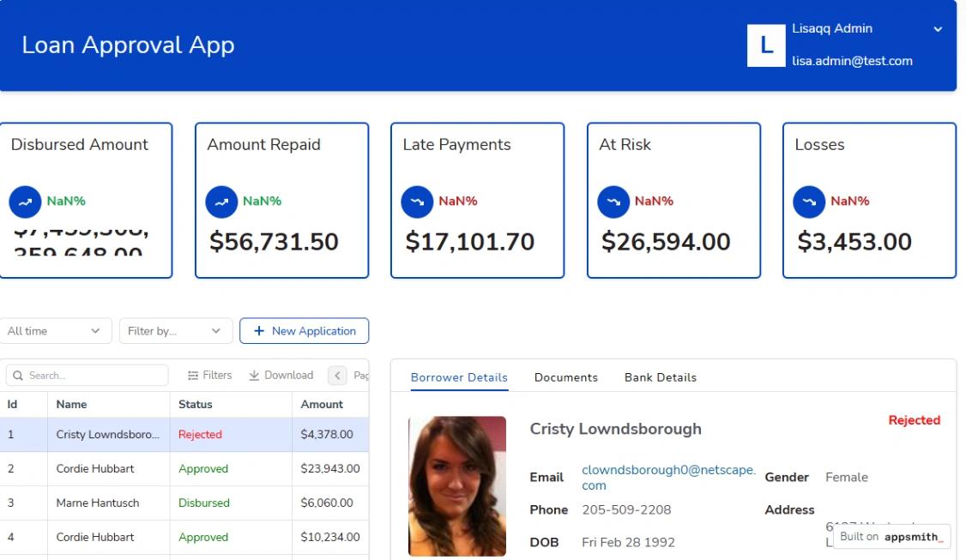Click the $56,731.50 Amount Repaid value
Viewport: 966px width, 560px height.
point(274,242)
